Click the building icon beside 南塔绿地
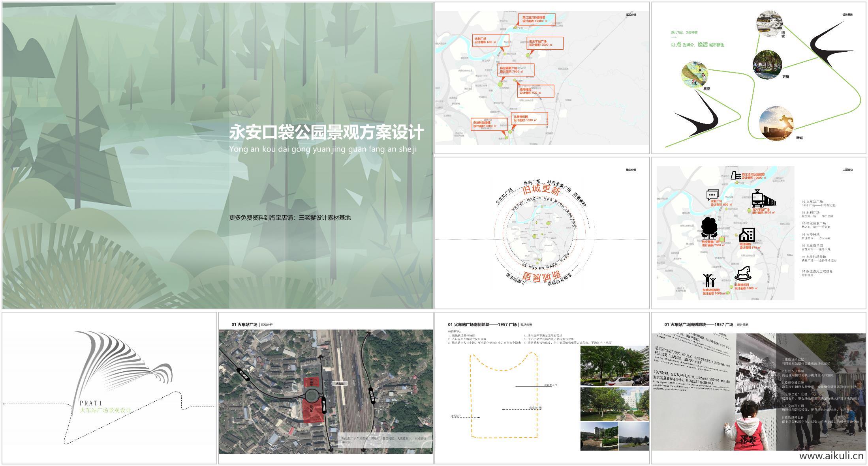868x466 pixels. coord(747,235)
